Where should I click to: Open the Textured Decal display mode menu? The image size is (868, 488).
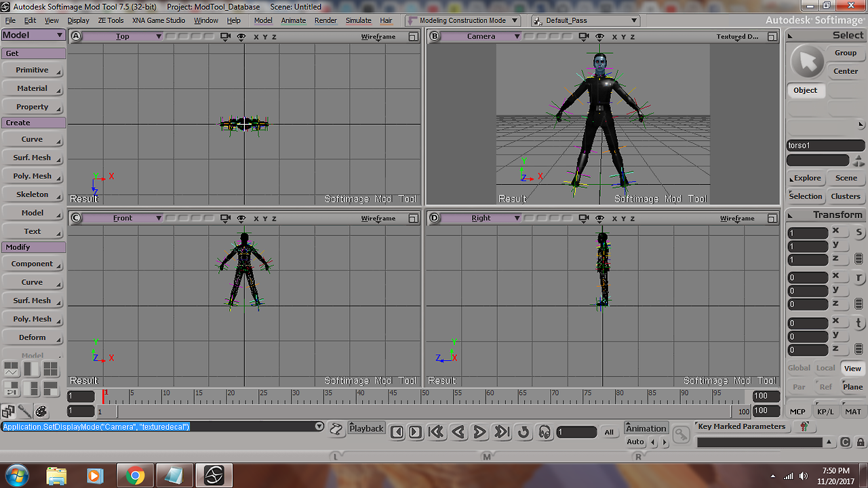click(x=737, y=37)
